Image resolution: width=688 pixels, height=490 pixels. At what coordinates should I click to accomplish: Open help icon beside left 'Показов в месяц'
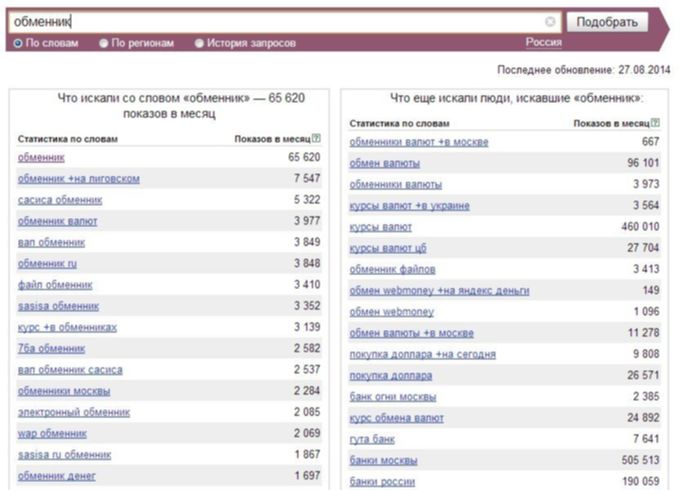[x=316, y=139]
